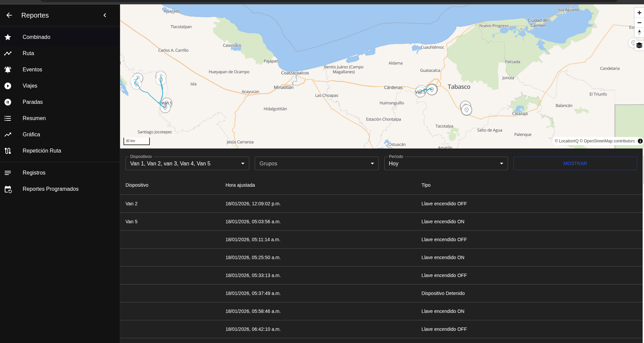Open the map layers switcher icon

(639, 45)
